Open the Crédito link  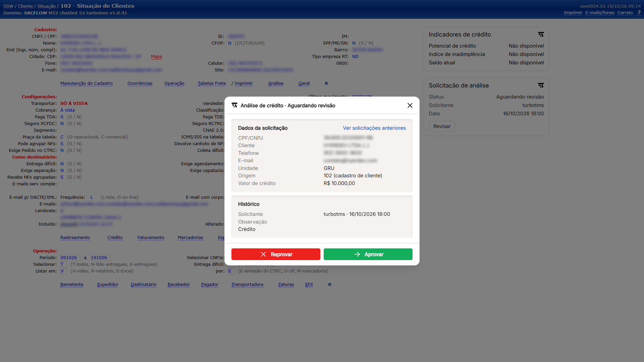[x=115, y=238]
